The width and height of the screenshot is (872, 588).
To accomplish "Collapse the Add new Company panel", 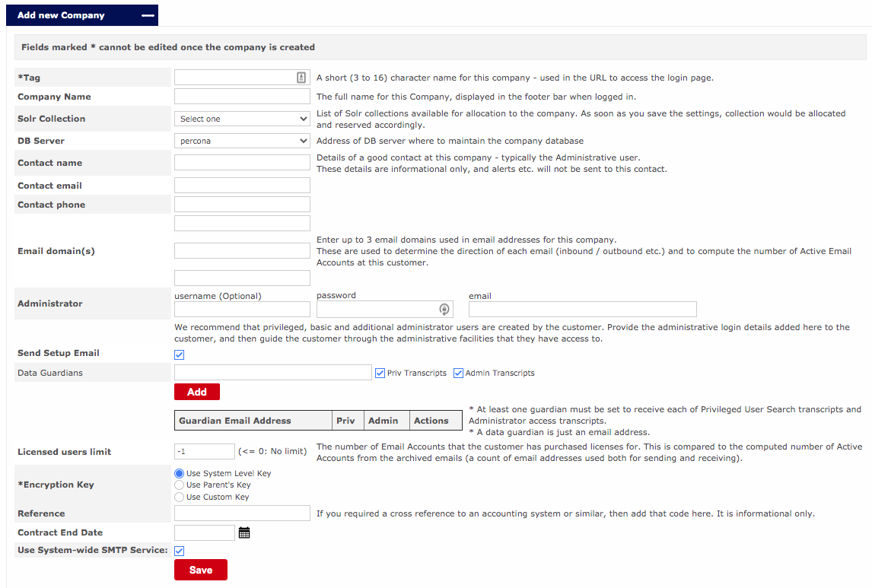I will coord(148,15).
